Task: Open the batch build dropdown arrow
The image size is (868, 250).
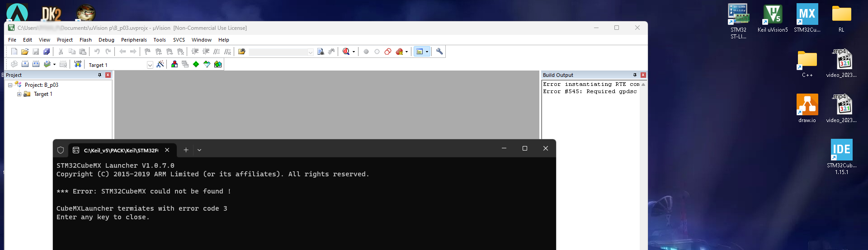Action: click(54, 65)
